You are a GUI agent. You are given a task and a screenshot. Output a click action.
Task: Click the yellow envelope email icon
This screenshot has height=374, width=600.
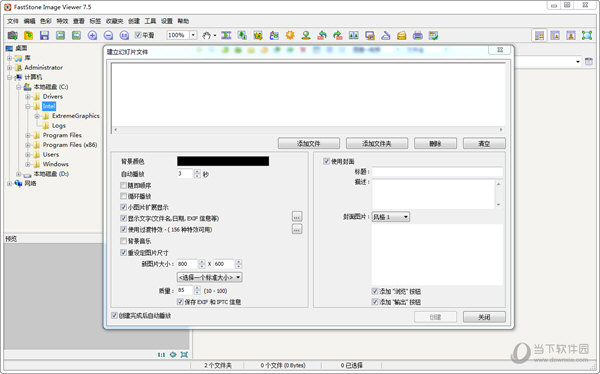[x=401, y=36]
